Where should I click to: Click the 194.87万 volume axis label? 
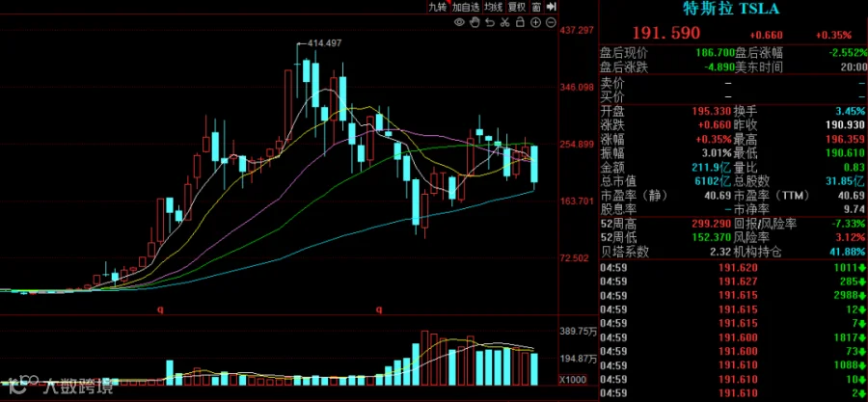click(x=578, y=359)
